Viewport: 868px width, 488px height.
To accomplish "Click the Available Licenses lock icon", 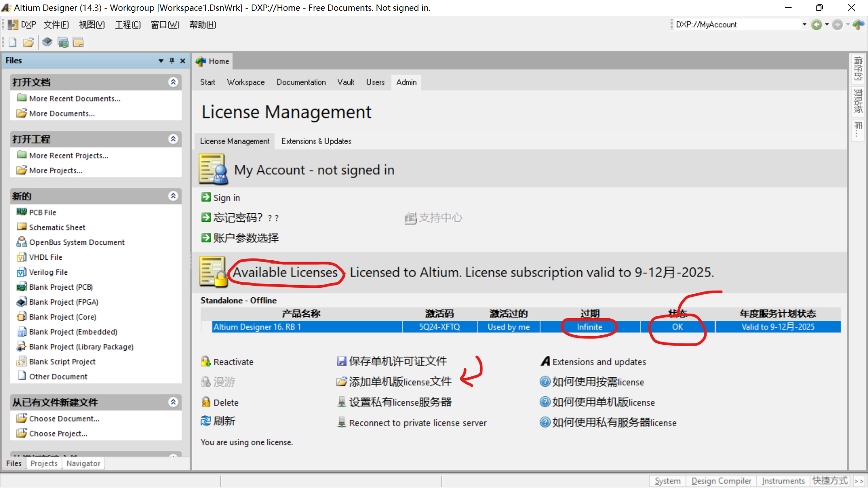I will [213, 272].
